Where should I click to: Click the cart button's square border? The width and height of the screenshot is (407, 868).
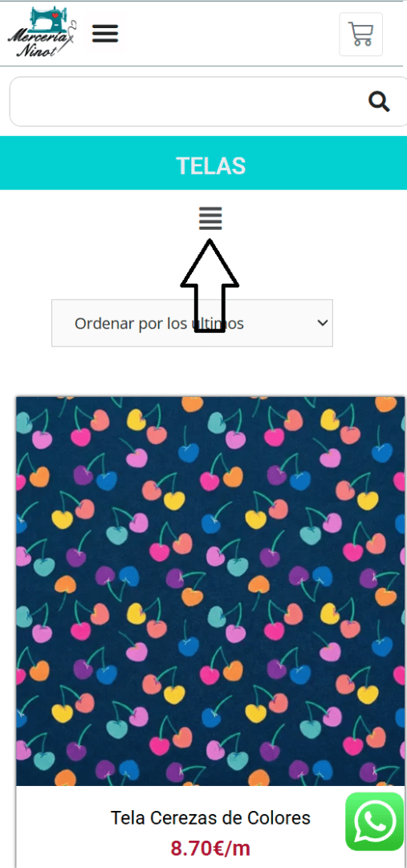coord(360,34)
